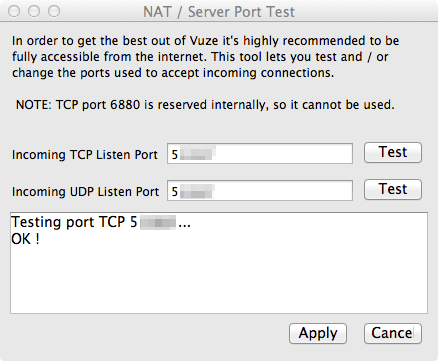This screenshot has width=438, height=361.
Task: Click the blurred port number in UDP field
Action: (197, 191)
